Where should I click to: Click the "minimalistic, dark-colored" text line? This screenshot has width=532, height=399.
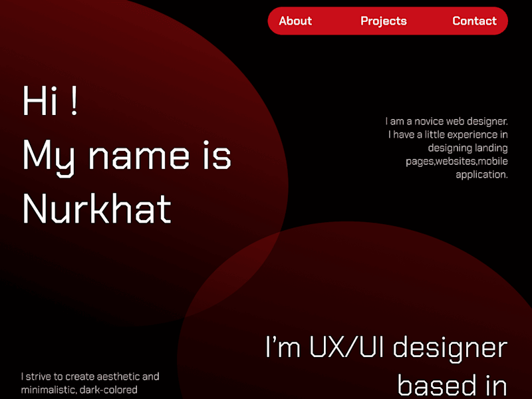(x=79, y=390)
